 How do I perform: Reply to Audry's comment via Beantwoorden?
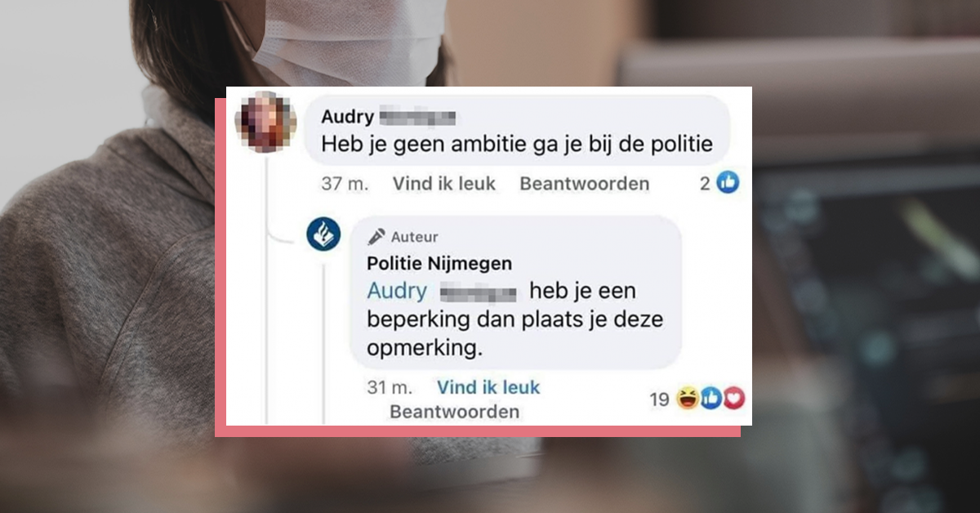pyautogui.click(x=584, y=184)
